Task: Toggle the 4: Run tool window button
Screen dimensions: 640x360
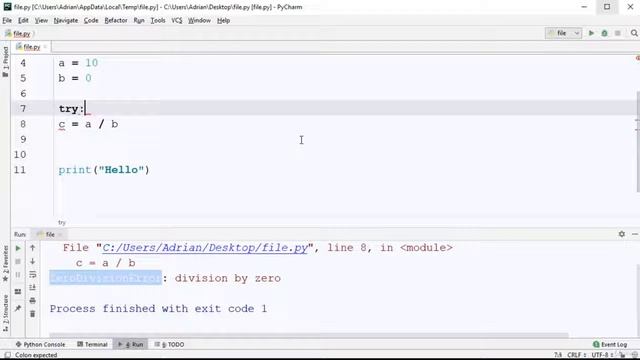Action: (131, 344)
